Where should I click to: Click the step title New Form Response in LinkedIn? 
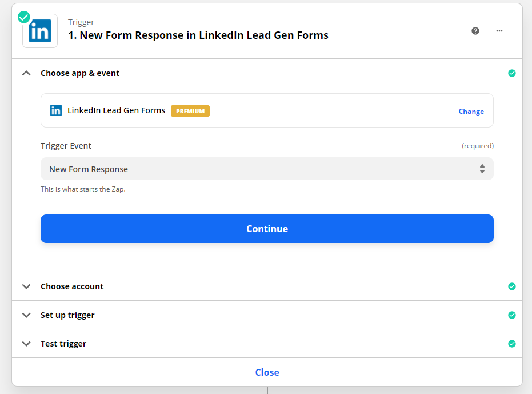pos(198,35)
